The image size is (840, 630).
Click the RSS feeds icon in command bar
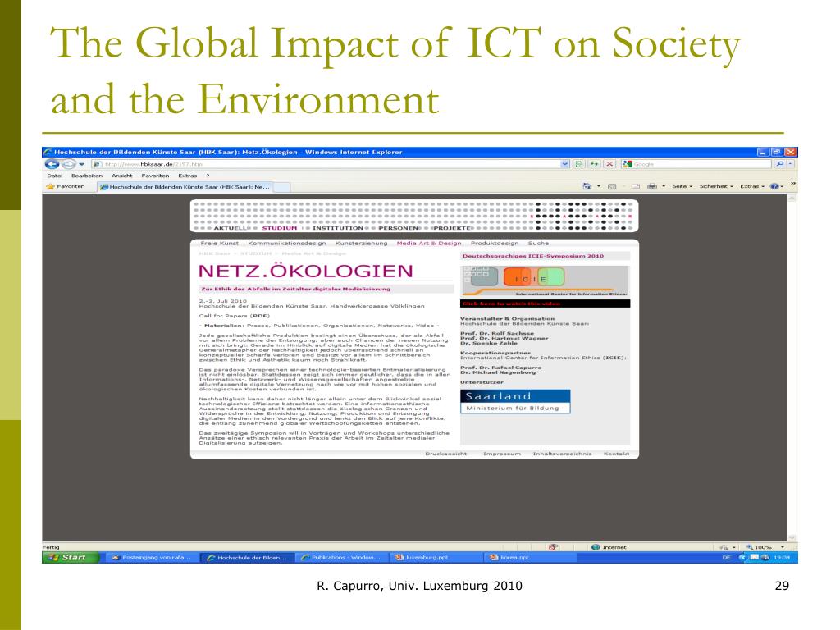click(x=612, y=186)
